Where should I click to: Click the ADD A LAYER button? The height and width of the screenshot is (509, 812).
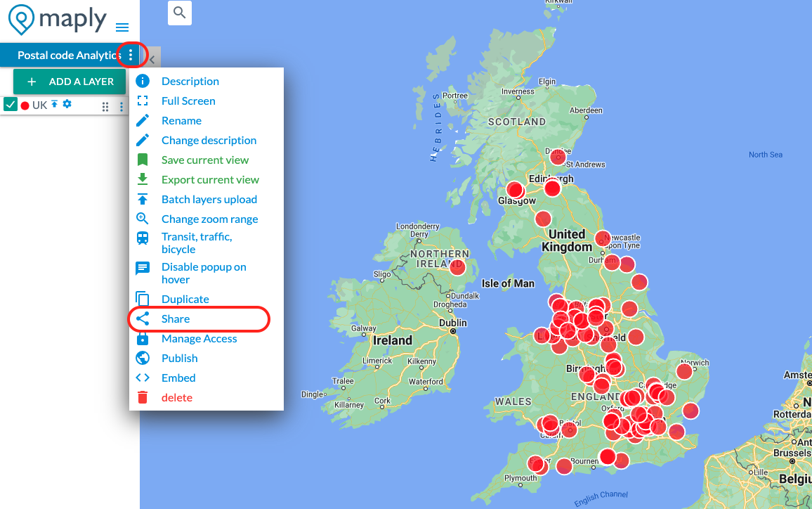pos(70,82)
